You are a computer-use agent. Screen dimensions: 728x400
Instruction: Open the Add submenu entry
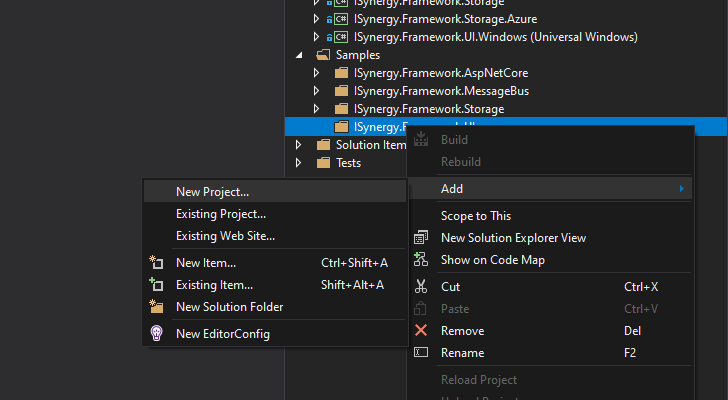(x=551, y=189)
